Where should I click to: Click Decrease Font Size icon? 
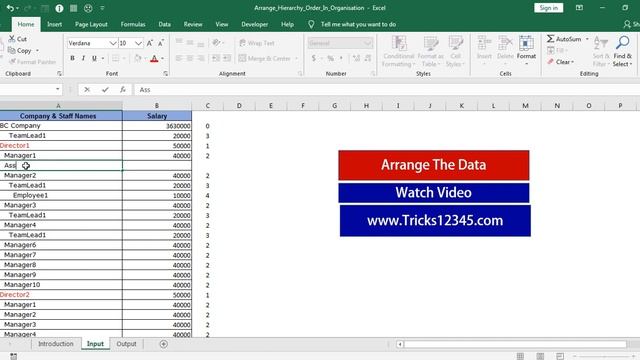pos(161,43)
